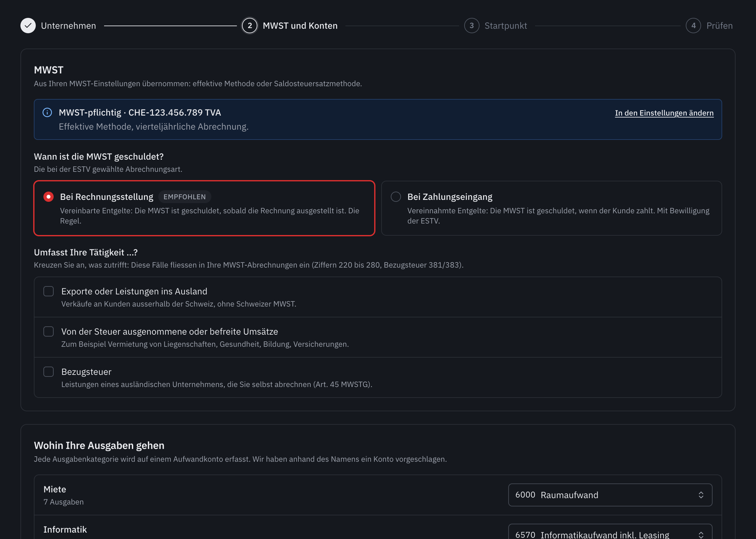This screenshot has width=756, height=539.
Task: Click Wann ist die MWST geschuldet?
Action: click(x=99, y=157)
